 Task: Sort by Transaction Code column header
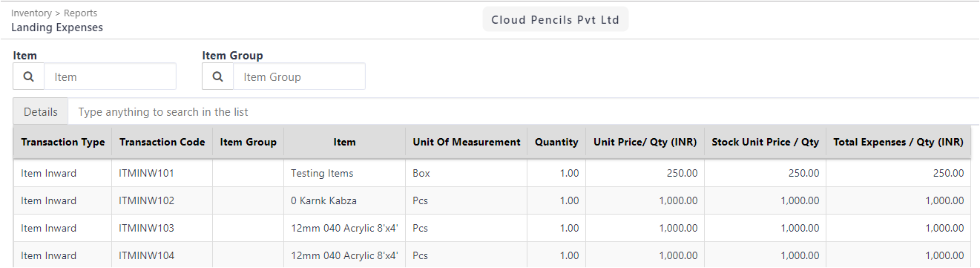pyautogui.click(x=162, y=142)
